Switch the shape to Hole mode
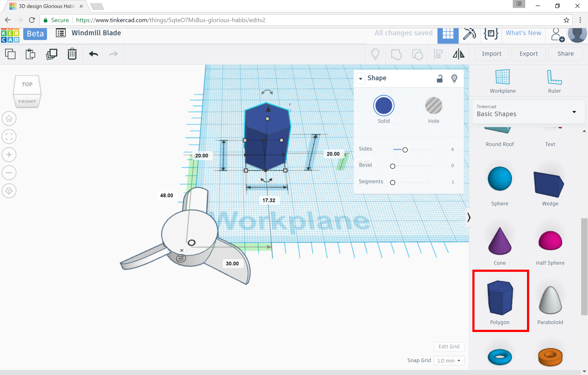This screenshot has width=588, height=375. 433,106
